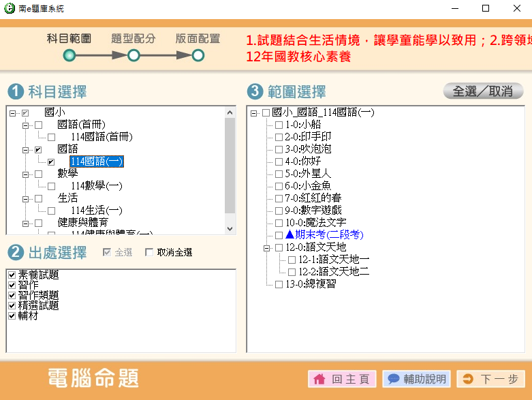Collapse the 數學 subject node
The image size is (532, 400).
point(26,174)
